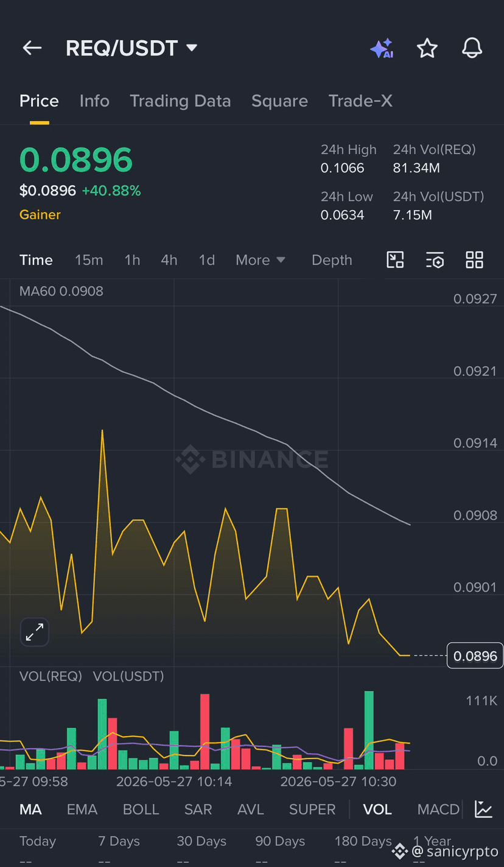This screenshot has height=867, width=504.
Task: Switch to the Info tab
Action: pos(94,101)
